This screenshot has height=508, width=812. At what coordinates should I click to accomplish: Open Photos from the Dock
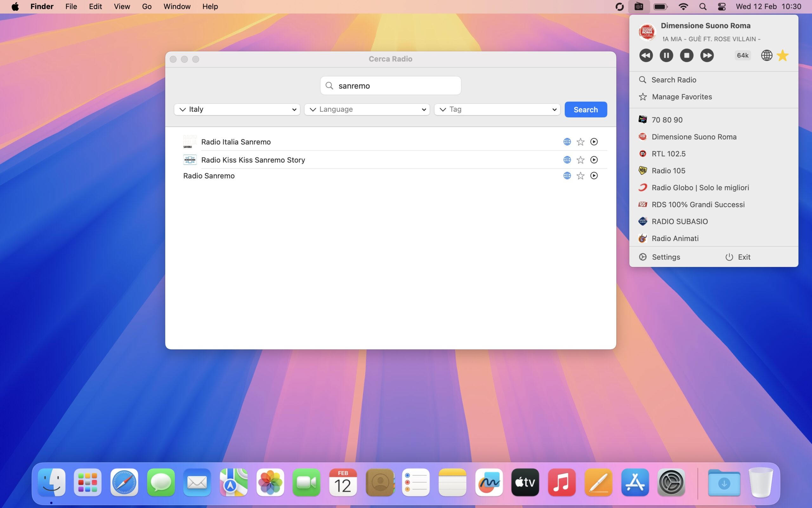coord(270,482)
